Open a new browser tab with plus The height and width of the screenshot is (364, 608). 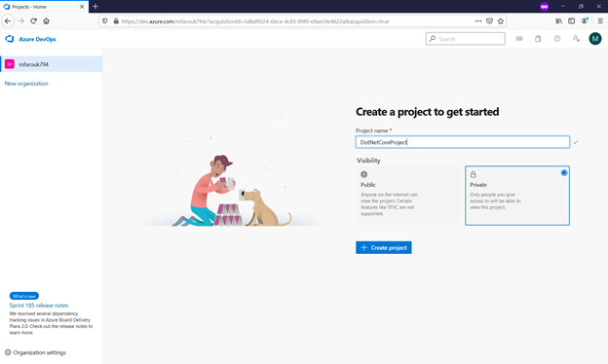(x=95, y=7)
